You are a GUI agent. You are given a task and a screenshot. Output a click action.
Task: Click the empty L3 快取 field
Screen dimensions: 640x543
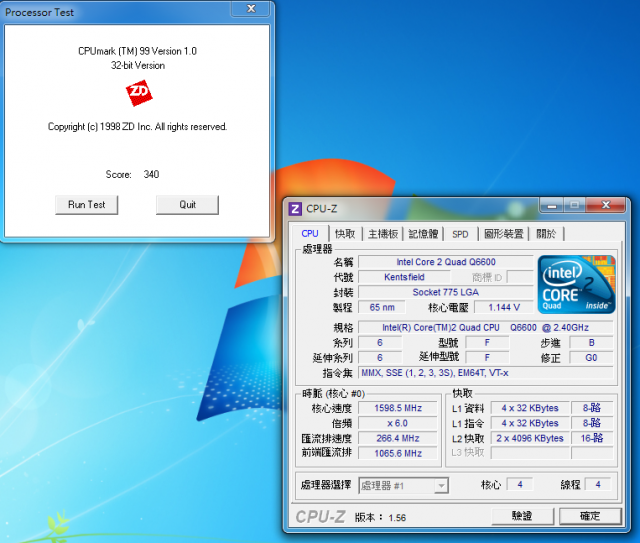click(x=530, y=453)
